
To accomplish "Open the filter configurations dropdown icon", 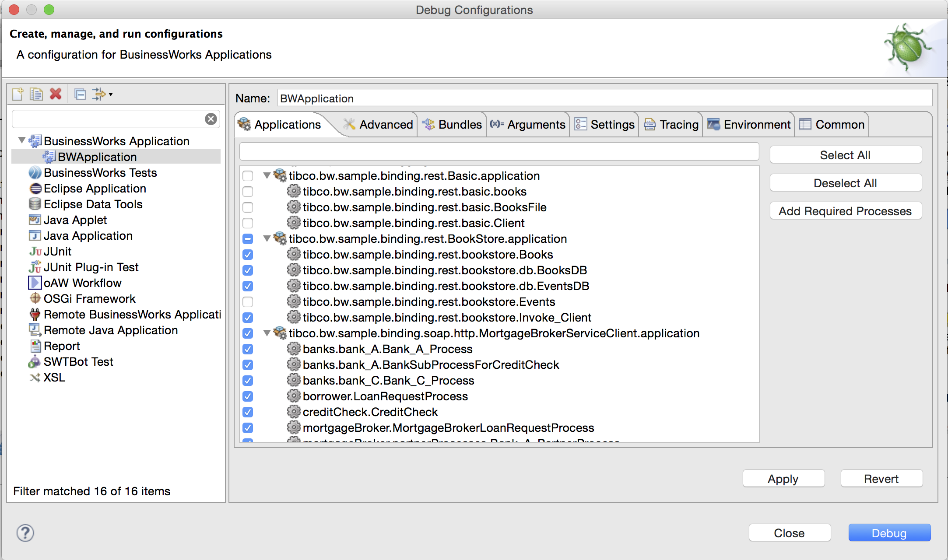I will coord(102,94).
